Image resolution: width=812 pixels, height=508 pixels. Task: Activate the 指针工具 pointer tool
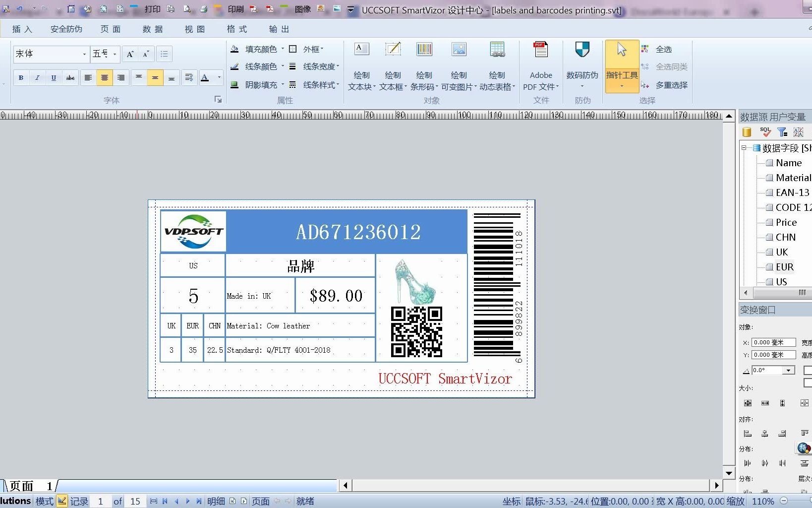[622, 66]
